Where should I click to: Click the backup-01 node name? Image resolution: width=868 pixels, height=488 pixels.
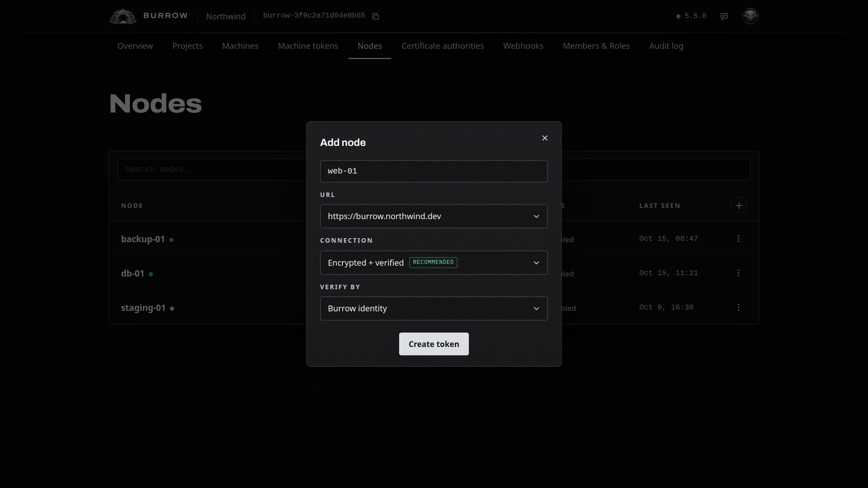143,239
